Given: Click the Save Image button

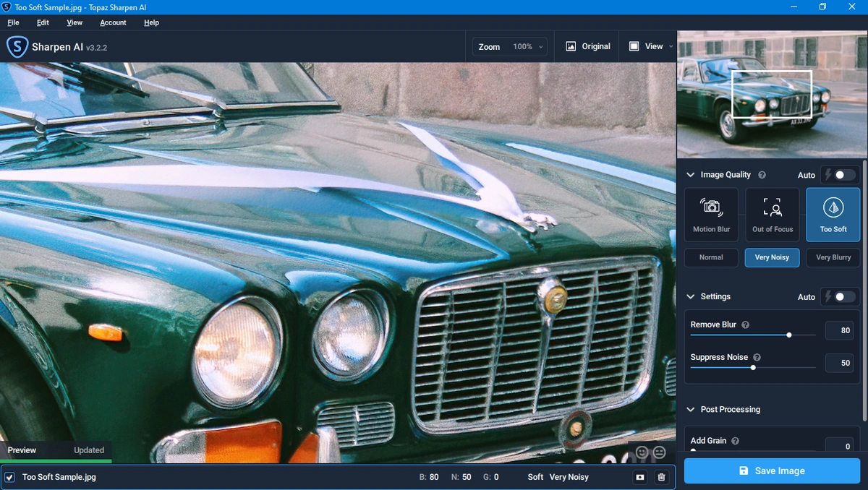Looking at the screenshot, I should click(x=772, y=470).
